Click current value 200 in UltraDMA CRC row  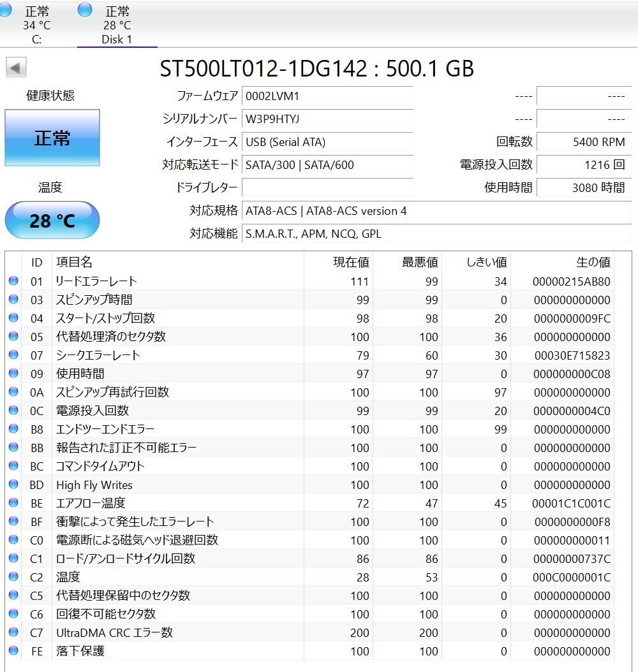(x=359, y=632)
